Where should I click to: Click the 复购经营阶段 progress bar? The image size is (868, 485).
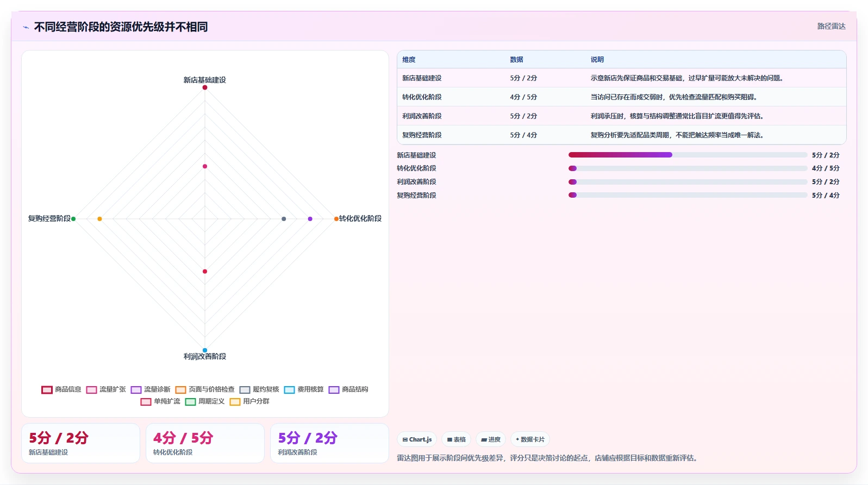(688, 195)
